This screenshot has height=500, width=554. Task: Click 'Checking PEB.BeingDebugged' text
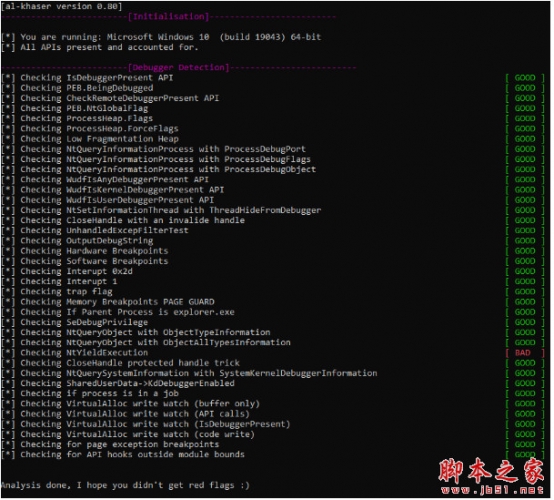(77, 88)
